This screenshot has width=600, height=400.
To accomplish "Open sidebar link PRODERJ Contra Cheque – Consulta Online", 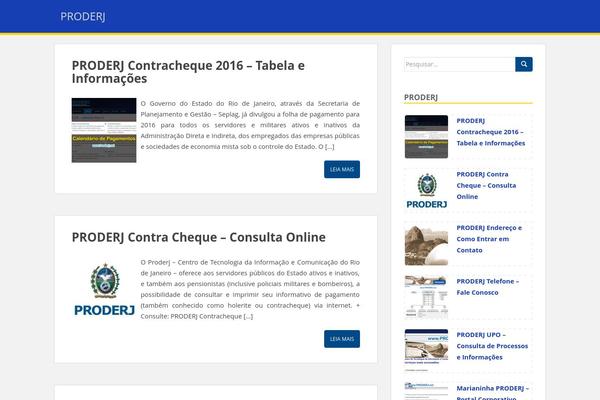I will click(x=486, y=185).
